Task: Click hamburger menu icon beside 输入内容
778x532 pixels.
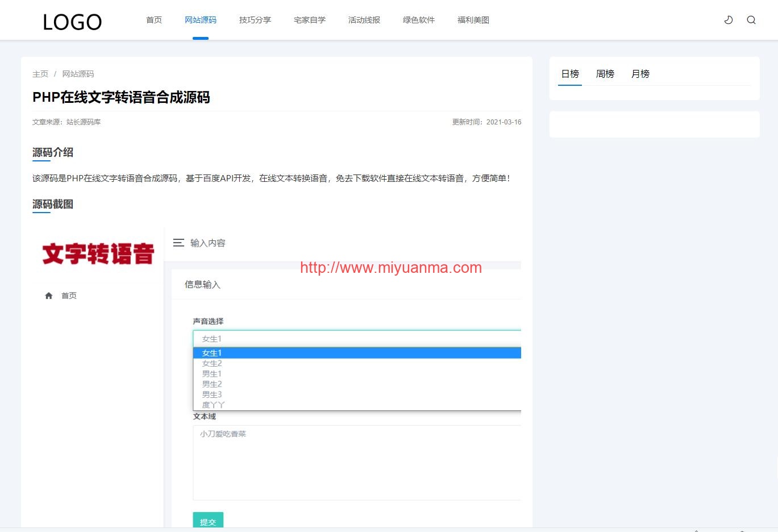Action: pyautogui.click(x=178, y=243)
